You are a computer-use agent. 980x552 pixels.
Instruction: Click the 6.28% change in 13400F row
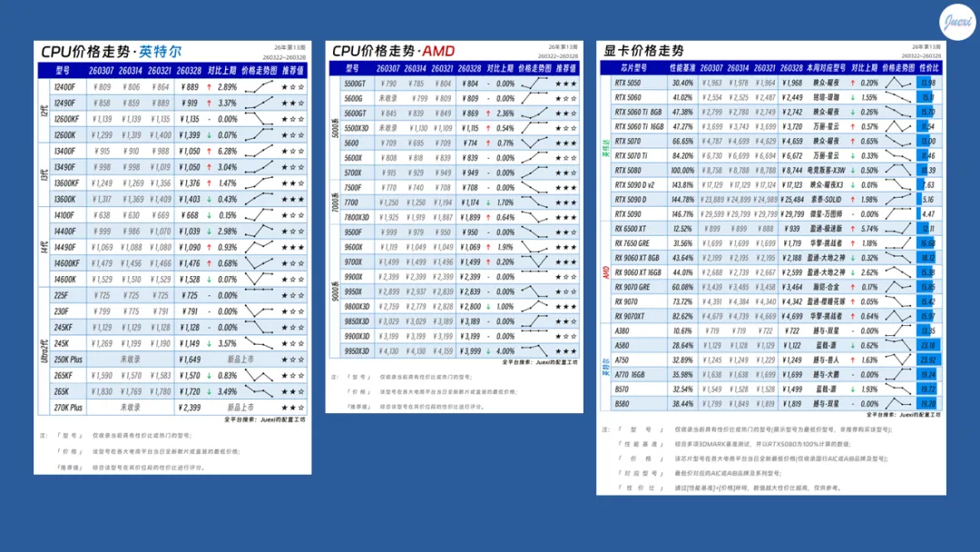(x=228, y=152)
